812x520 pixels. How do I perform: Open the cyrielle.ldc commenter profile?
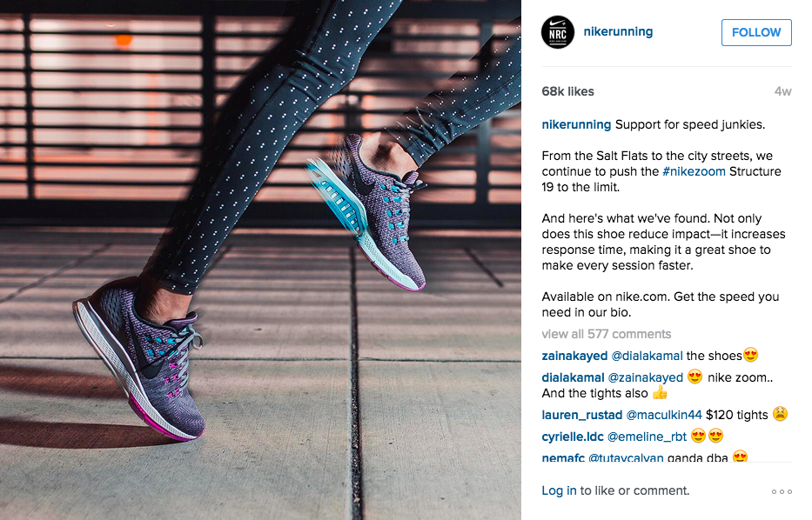click(573, 437)
